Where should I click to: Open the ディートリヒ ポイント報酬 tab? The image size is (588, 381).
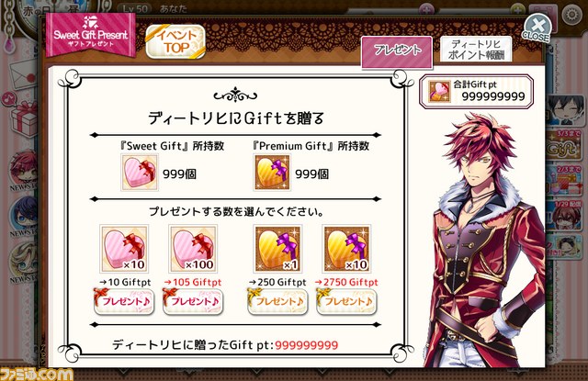(x=476, y=50)
